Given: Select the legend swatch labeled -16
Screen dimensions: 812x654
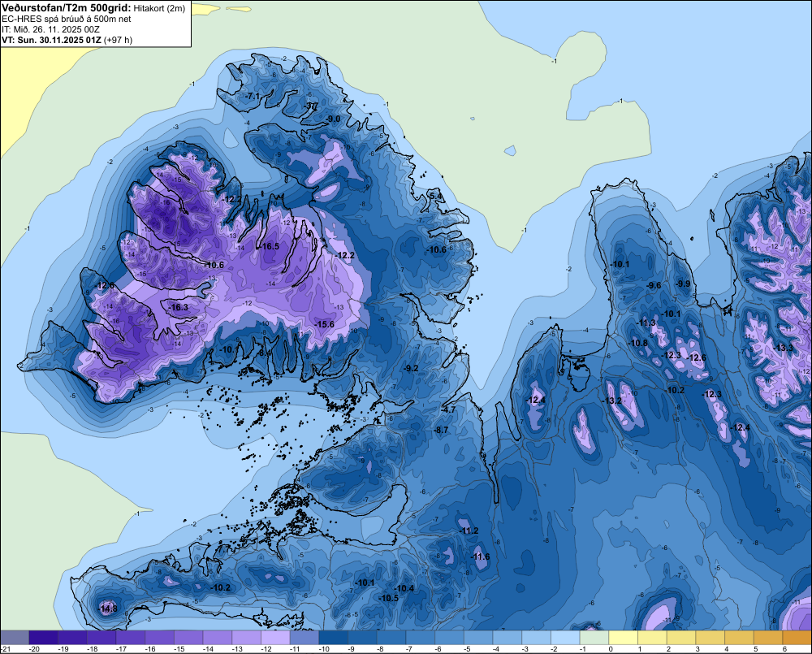Looking at the screenshot, I should pyautogui.click(x=159, y=637).
